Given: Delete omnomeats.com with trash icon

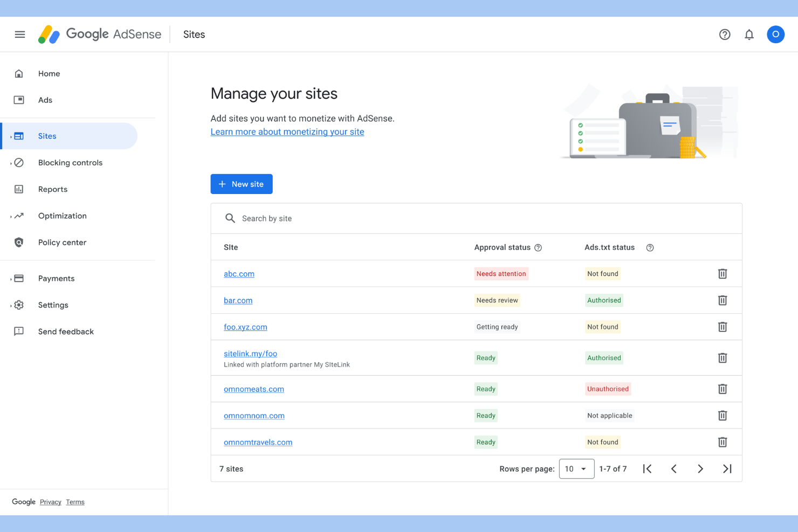Looking at the screenshot, I should (723, 389).
